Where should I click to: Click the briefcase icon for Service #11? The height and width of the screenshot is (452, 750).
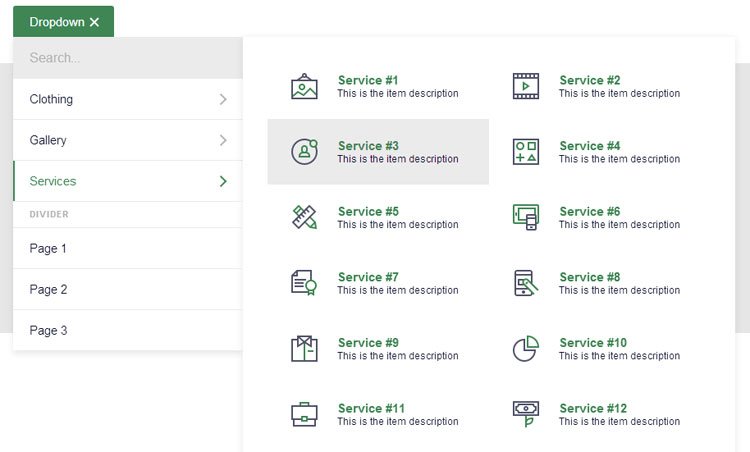304,414
